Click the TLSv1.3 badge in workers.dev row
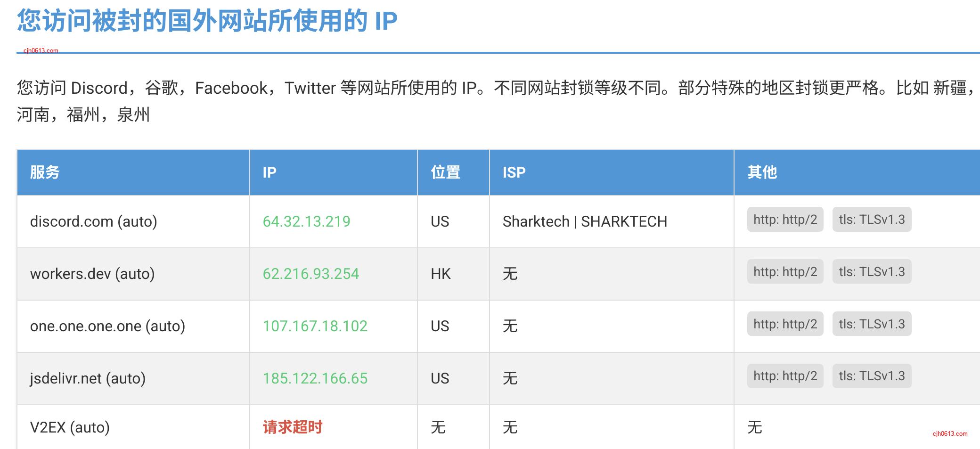 [x=872, y=272]
